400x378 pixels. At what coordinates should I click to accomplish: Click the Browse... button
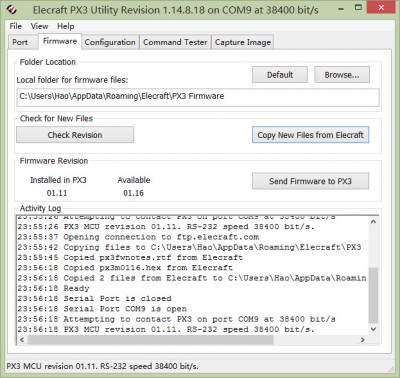[342, 75]
